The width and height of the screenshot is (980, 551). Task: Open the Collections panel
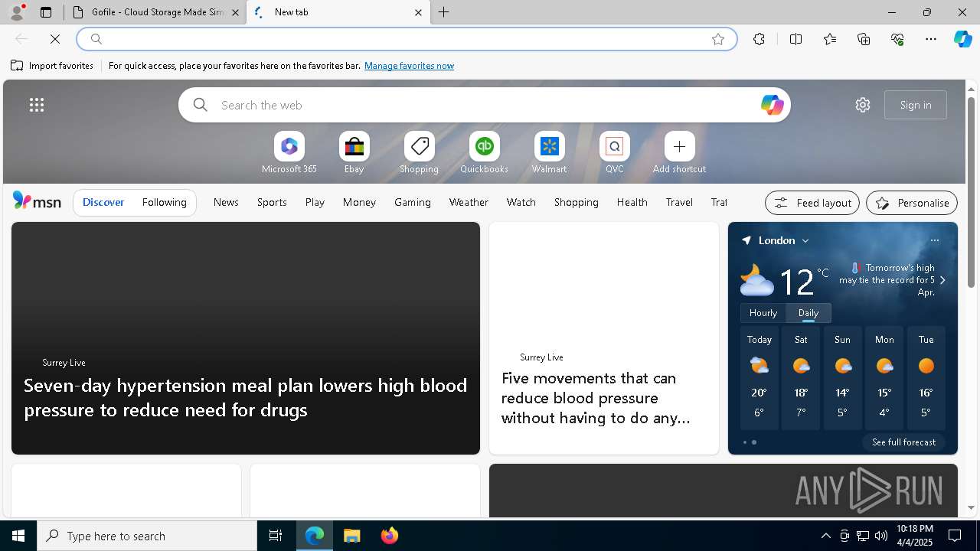(864, 39)
